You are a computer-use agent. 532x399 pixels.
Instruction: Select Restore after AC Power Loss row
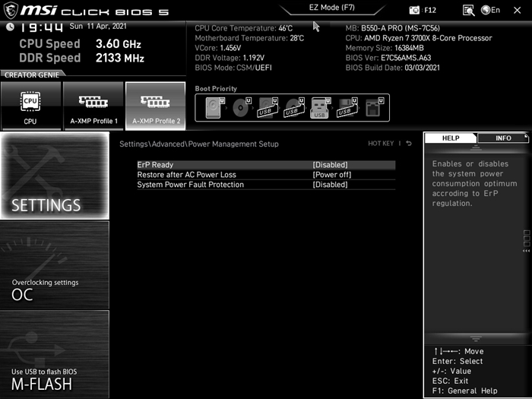pyautogui.click(x=266, y=175)
